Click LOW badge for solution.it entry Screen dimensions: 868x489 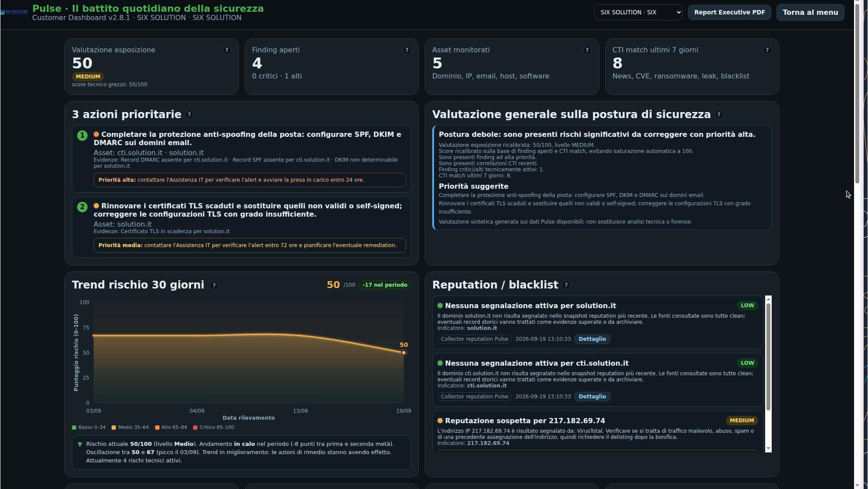coord(747,306)
